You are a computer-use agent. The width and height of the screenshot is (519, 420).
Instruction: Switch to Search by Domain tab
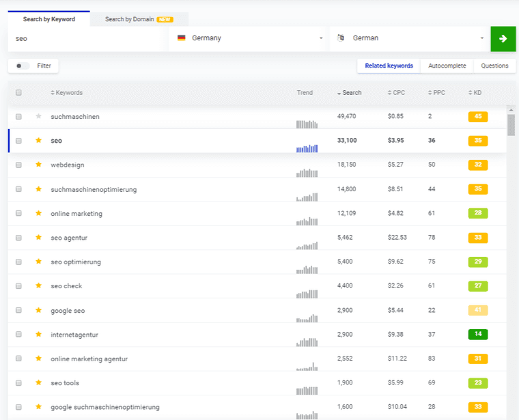tap(139, 19)
